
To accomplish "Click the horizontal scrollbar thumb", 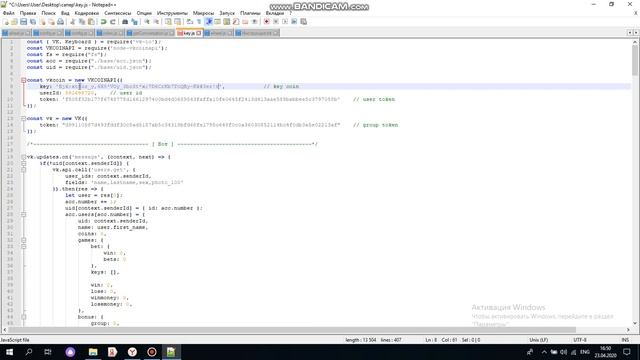I will click(292, 330).
